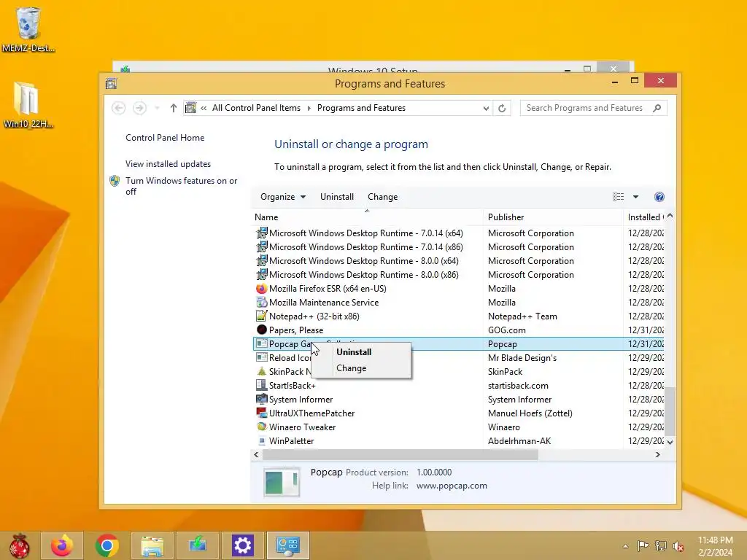Open Turn Windows features on or off
This screenshot has height=560, width=747.
tap(181, 186)
